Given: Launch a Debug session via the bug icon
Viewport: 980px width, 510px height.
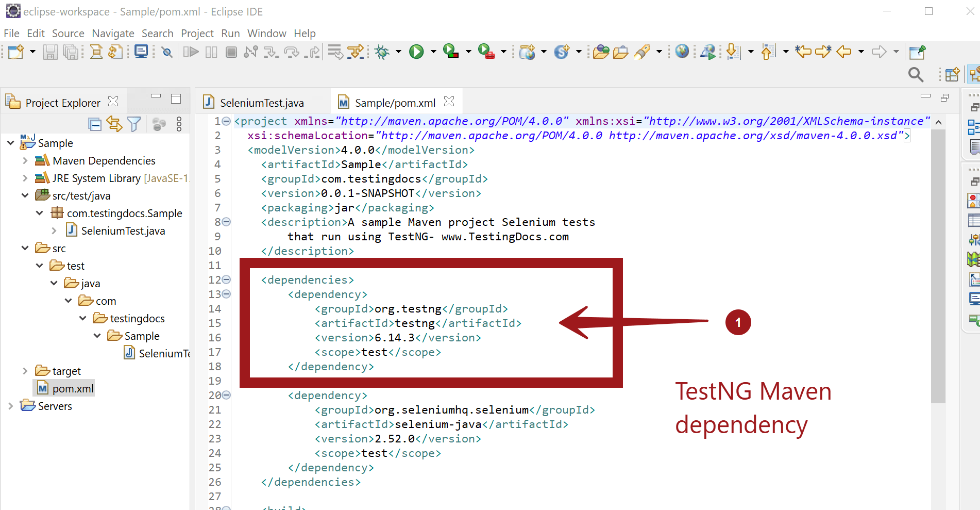Looking at the screenshot, I should (x=382, y=52).
